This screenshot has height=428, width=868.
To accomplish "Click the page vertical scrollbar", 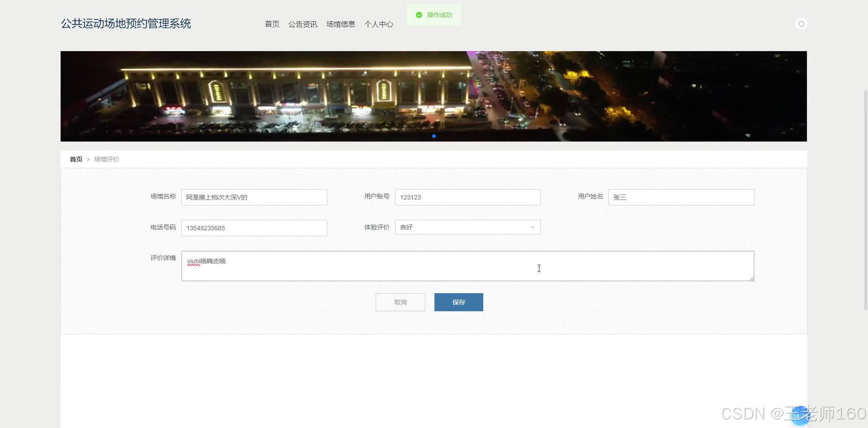I will tap(866, 200).
